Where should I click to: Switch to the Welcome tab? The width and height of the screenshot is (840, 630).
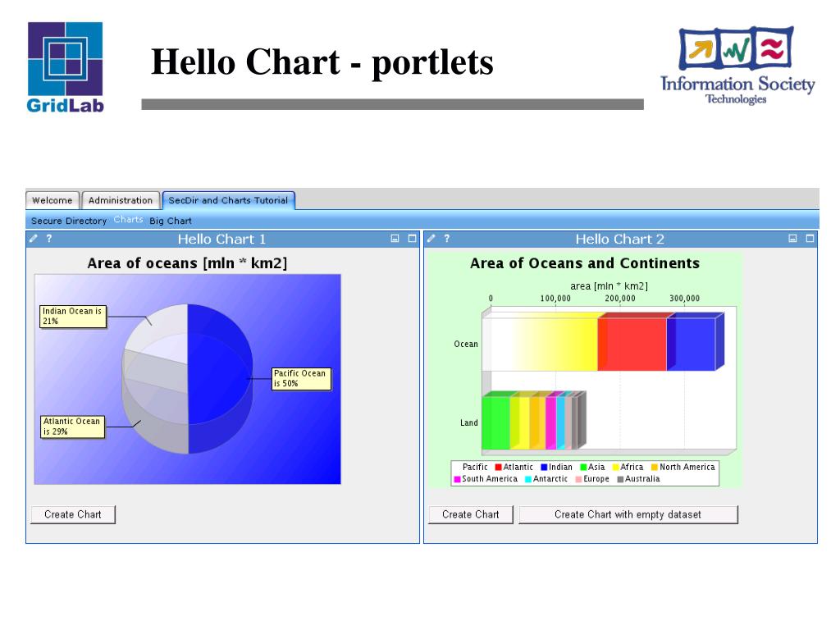click(x=52, y=200)
